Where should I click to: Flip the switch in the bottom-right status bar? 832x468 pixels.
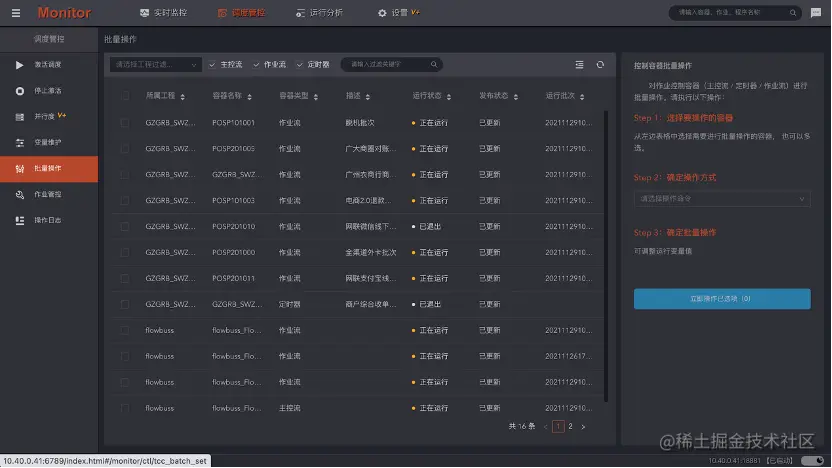pos(812,460)
